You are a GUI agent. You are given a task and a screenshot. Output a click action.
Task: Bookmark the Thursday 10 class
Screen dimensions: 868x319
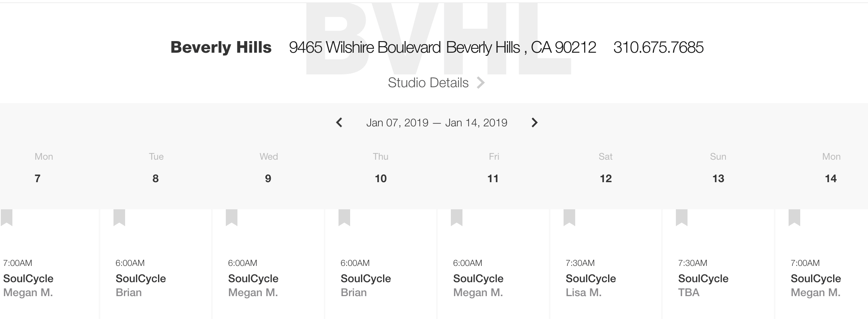click(x=344, y=217)
